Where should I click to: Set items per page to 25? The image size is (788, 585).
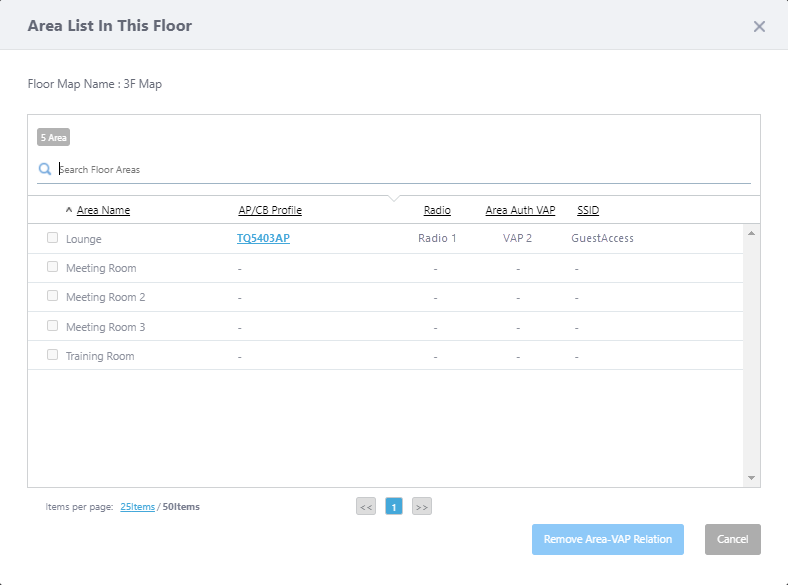pyautogui.click(x=137, y=507)
